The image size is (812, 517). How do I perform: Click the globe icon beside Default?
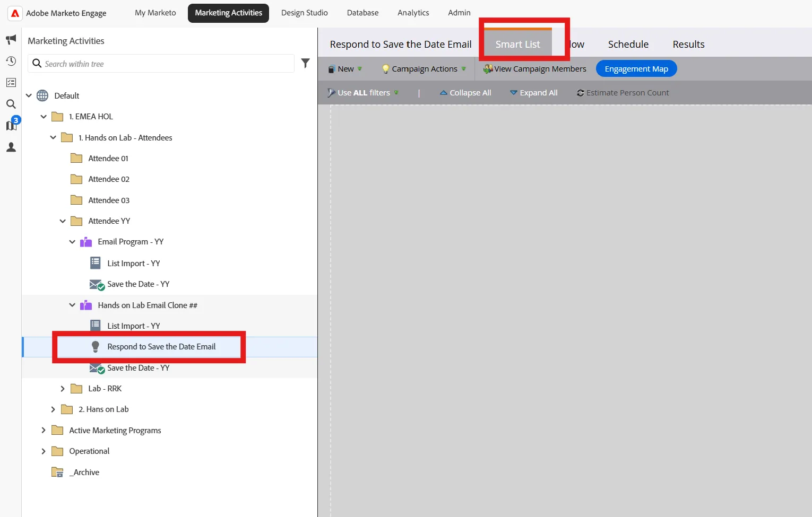click(x=42, y=96)
